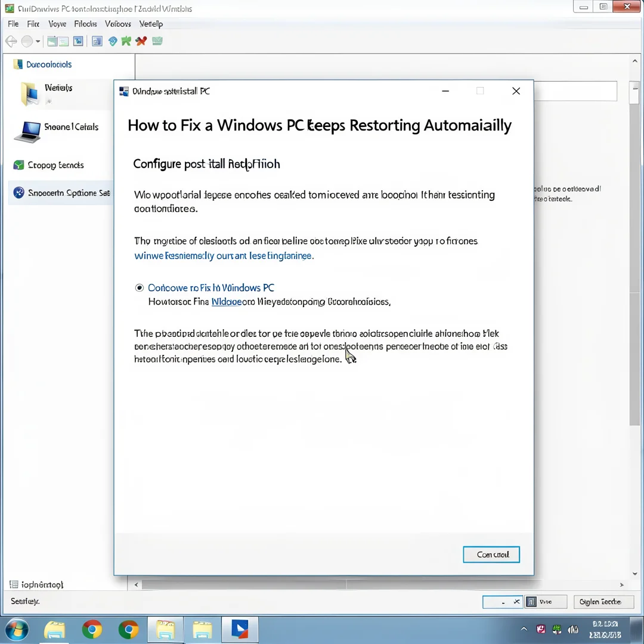The width and height of the screenshot is (644, 644).
Task: Click the green star toolbar icon
Action: point(126,41)
